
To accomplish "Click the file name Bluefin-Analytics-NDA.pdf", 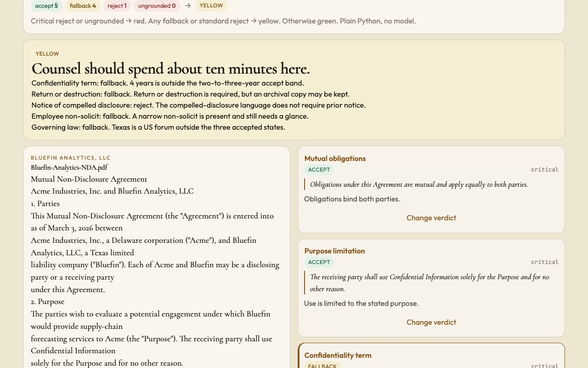I will pos(69,167).
